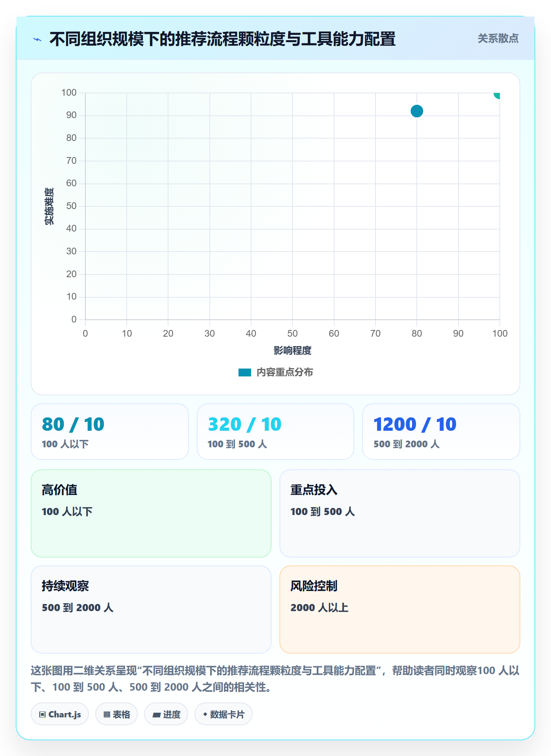This screenshot has width=551, height=756.
Task: Click the 关系散点 label in the header
Action: (x=498, y=39)
